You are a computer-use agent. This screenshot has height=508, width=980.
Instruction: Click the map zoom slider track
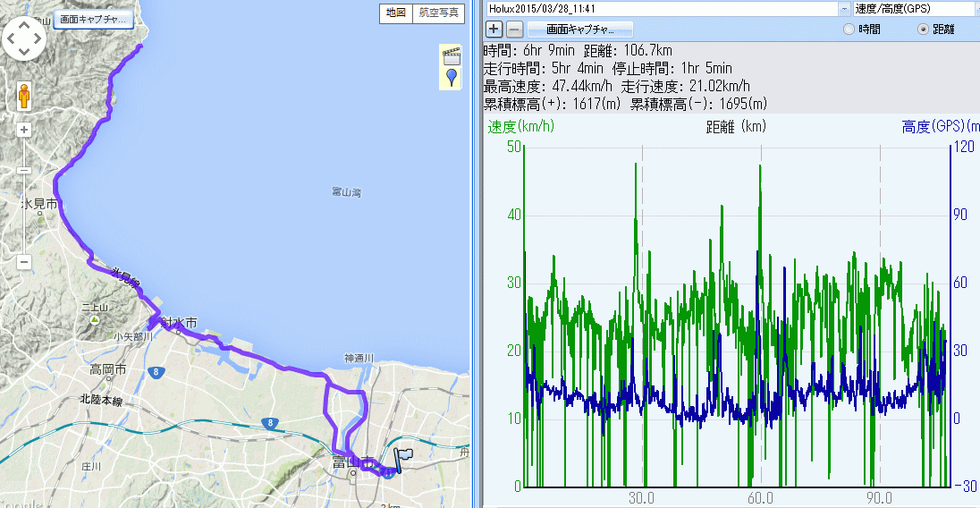[x=24, y=197]
